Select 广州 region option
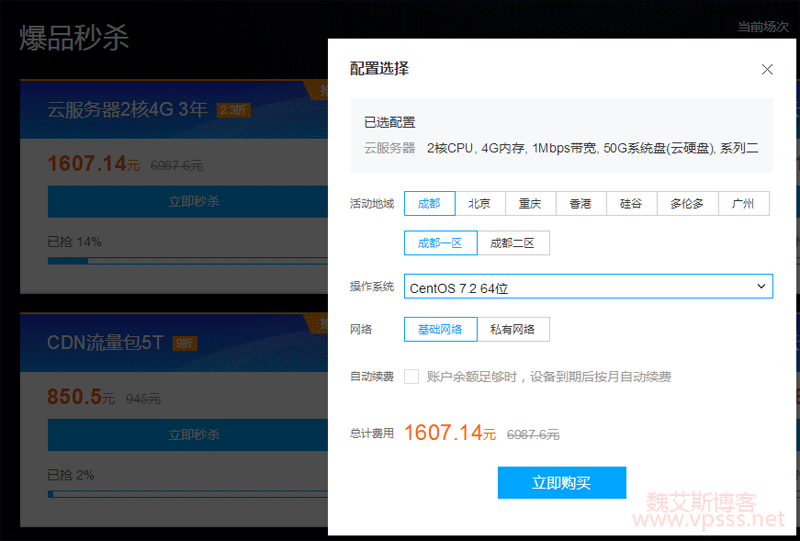Viewport: 800px width, 541px height. [743, 204]
